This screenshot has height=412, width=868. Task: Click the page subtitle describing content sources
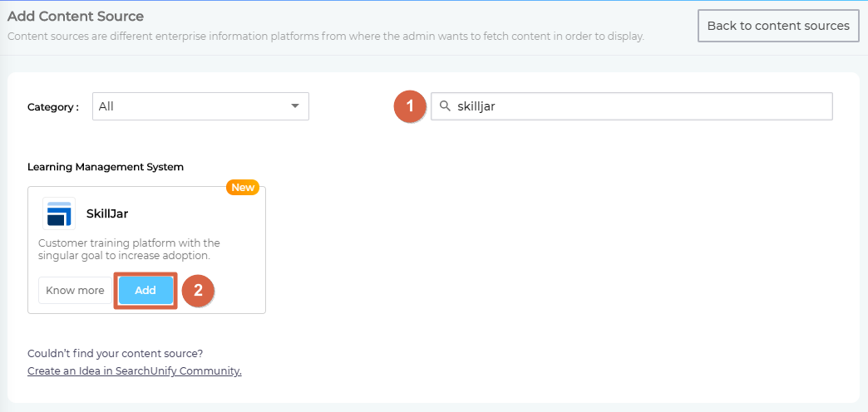[x=325, y=37]
